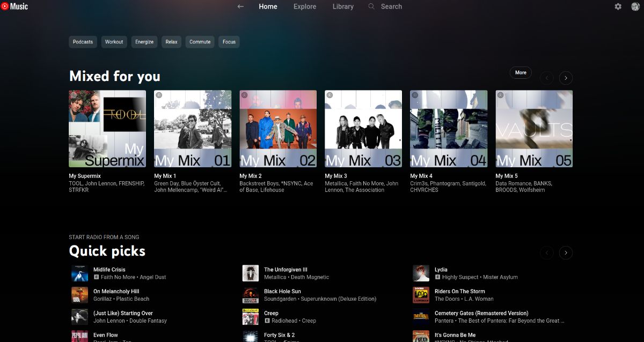Click the My Mix 2 thumbnail
644x342 pixels.
(277, 129)
